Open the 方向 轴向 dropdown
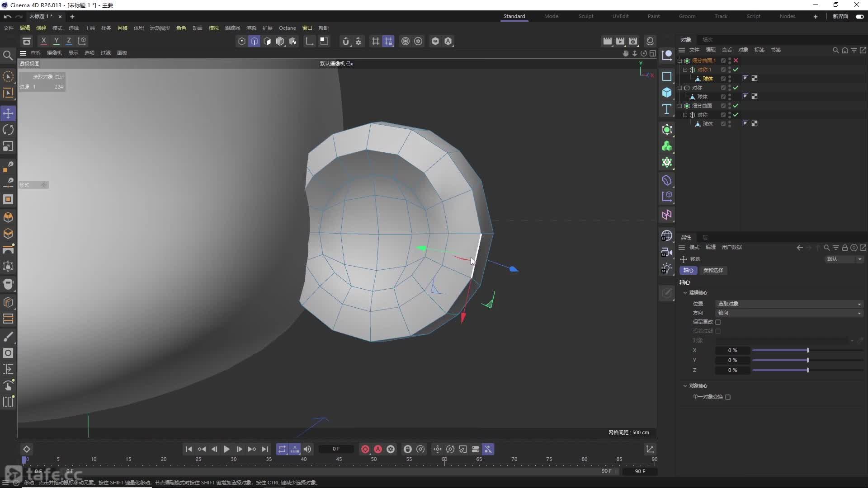 [789, 313]
